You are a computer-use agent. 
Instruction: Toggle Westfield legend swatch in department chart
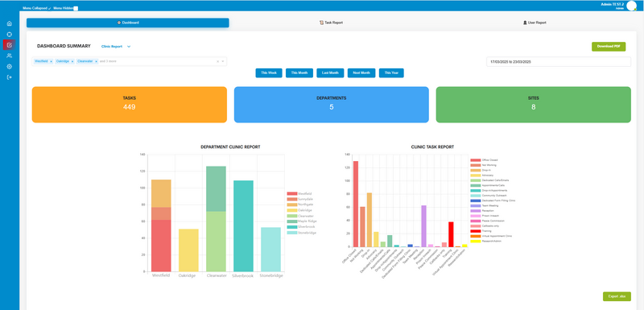point(291,193)
